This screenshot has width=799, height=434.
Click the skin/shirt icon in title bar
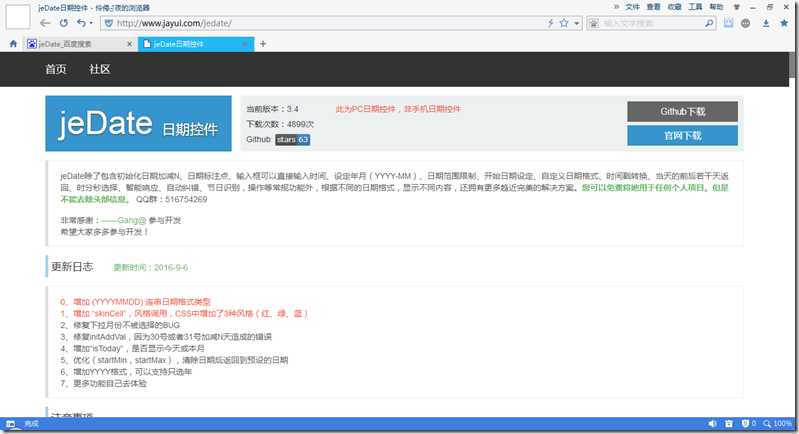point(737,7)
